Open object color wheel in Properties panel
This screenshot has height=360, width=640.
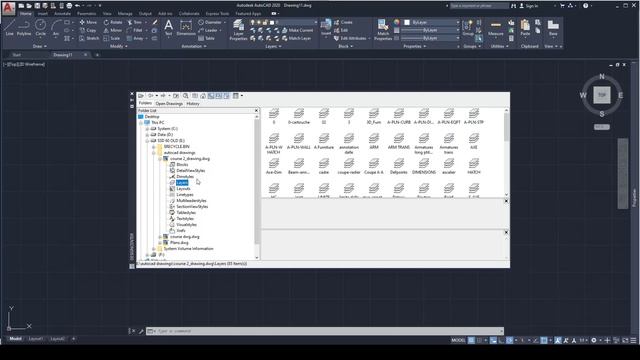point(396,22)
